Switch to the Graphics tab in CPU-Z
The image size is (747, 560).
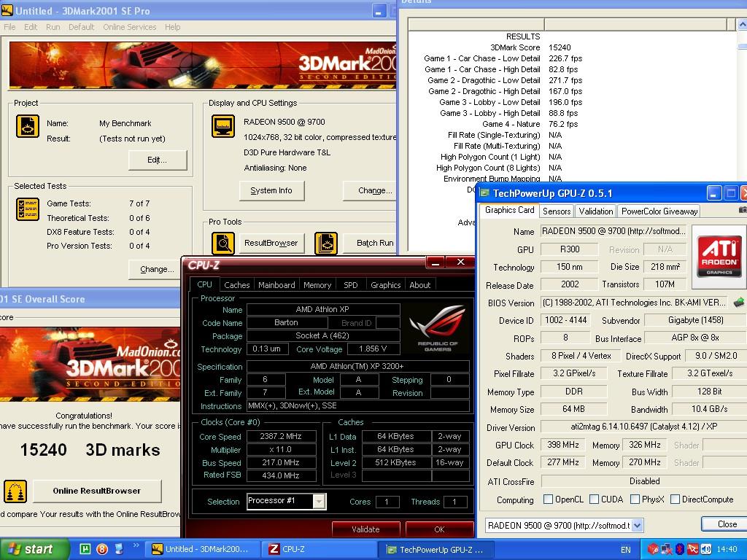tap(385, 285)
